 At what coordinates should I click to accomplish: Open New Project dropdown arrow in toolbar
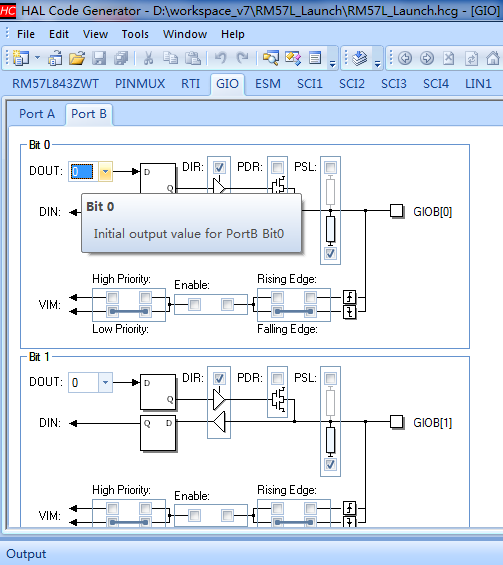pyautogui.click(x=37, y=58)
